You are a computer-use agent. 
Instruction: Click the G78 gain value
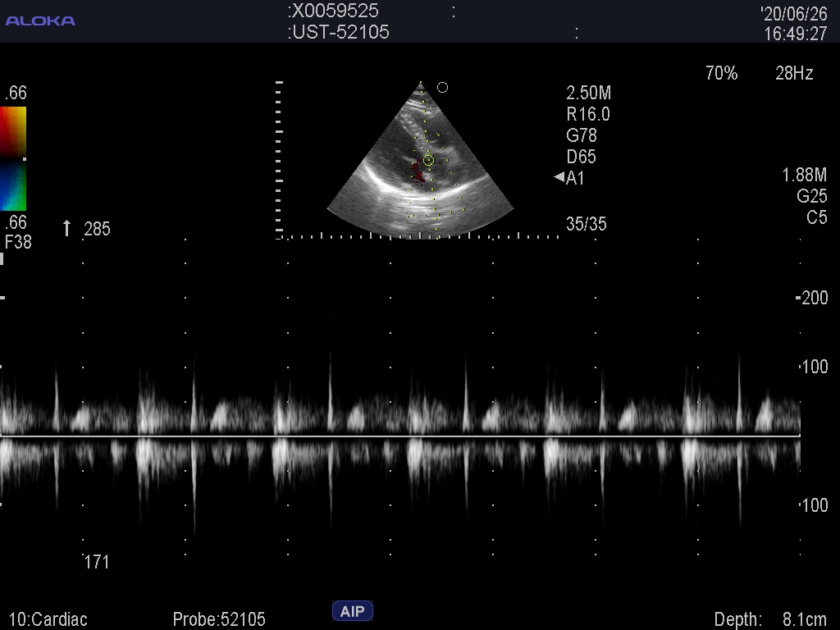click(582, 135)
